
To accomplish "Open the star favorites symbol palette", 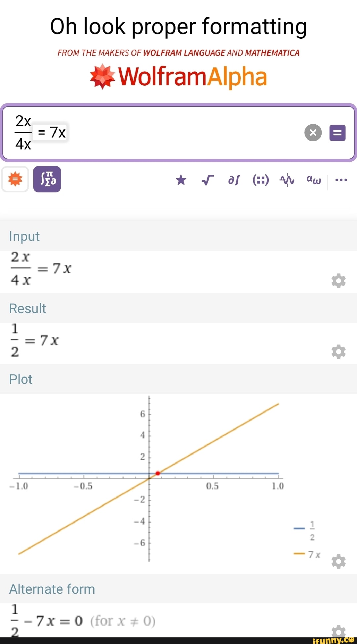I will [x=181, y=180].
